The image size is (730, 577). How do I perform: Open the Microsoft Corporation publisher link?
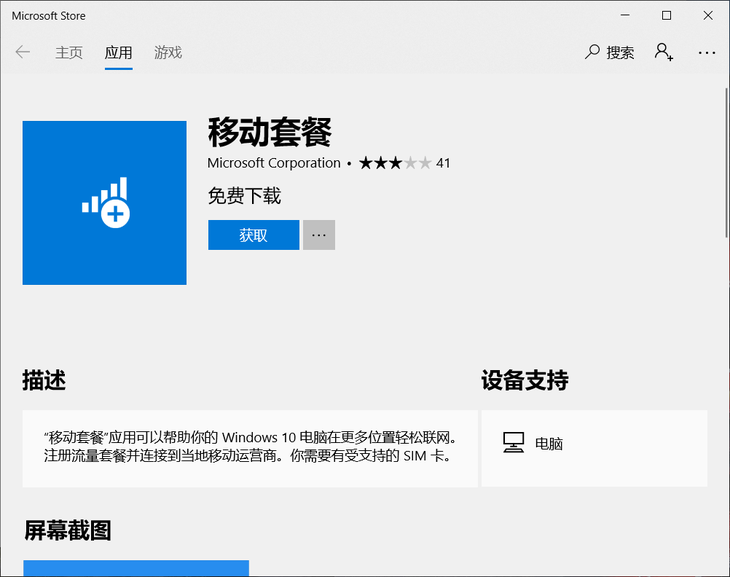pyautogui.click(x=274, y=163)
